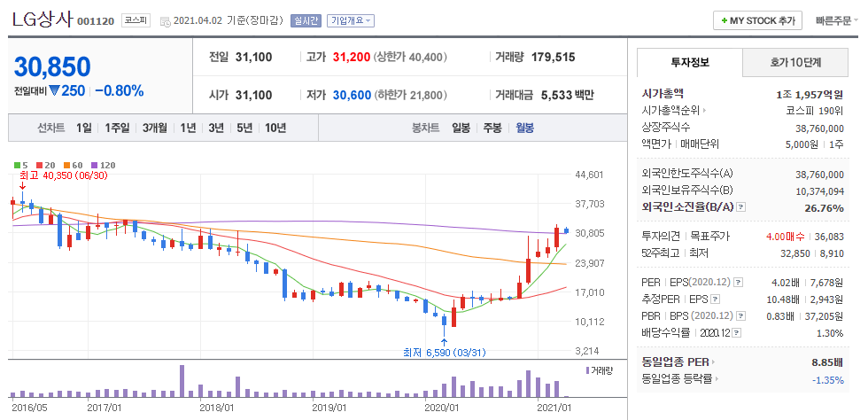Open help icon next to 외국인소진율(B/A)
The height and width of the screenshot is (420, 868).
click(741, 207)
